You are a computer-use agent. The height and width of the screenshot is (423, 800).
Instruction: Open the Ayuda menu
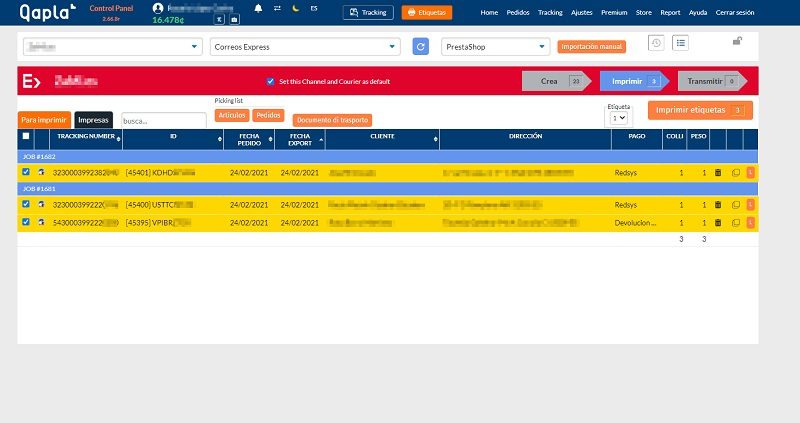(x=698, y=12)
